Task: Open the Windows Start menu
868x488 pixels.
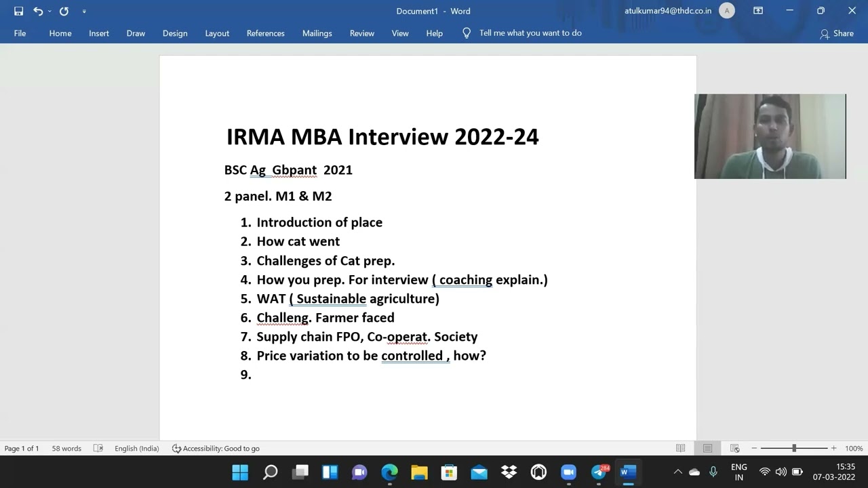Action: coord(240,472)
